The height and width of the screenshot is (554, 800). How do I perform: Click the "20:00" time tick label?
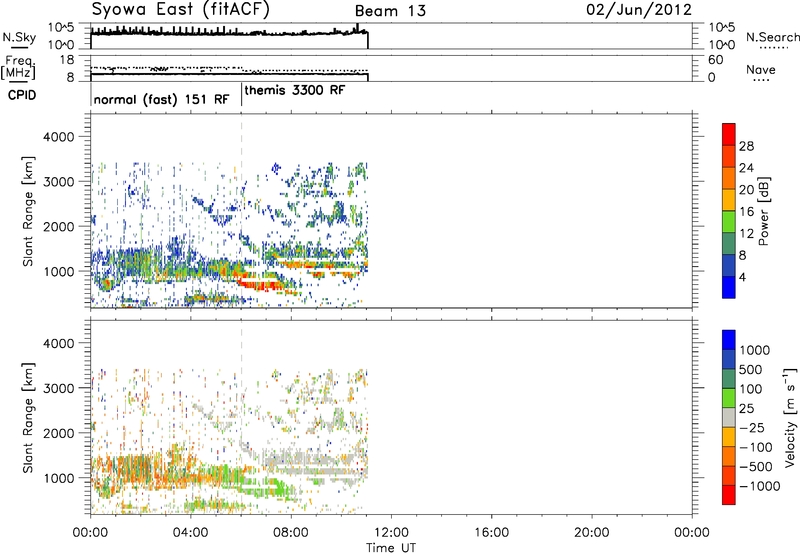click(591, 533)
